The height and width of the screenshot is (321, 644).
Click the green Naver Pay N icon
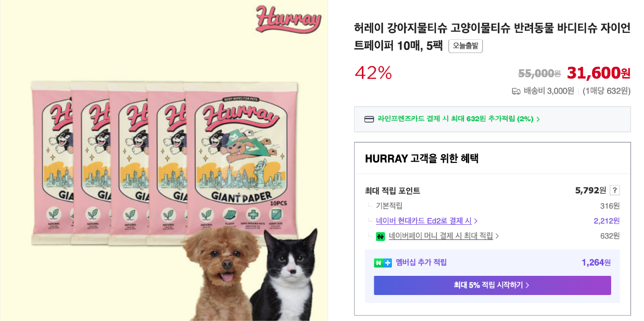(380, 236)
